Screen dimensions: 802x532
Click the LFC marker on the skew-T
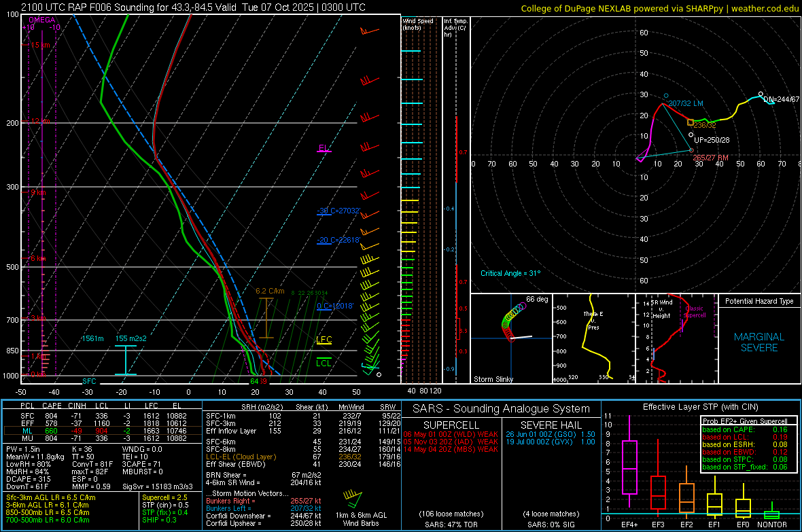click(x=324, y=340)
